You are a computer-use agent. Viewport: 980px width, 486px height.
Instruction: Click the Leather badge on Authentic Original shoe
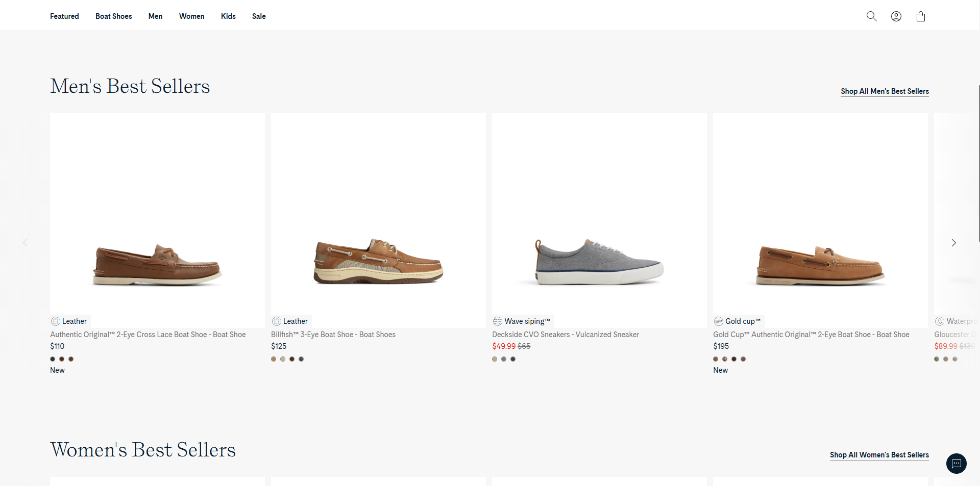click(69, 321)
